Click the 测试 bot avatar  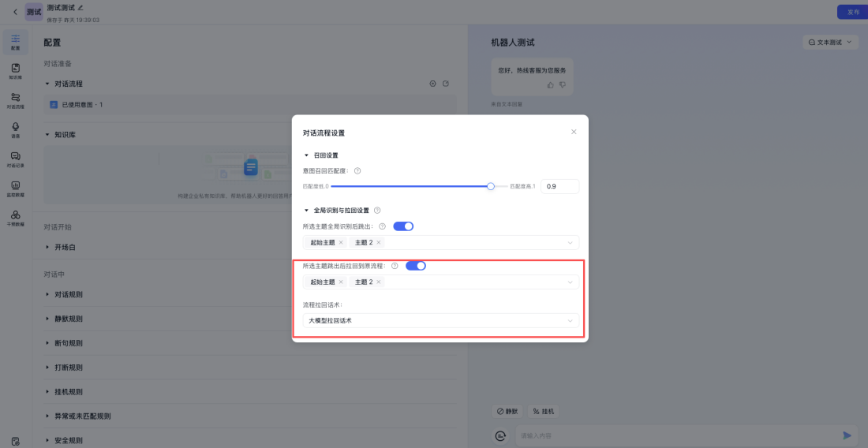34,12
